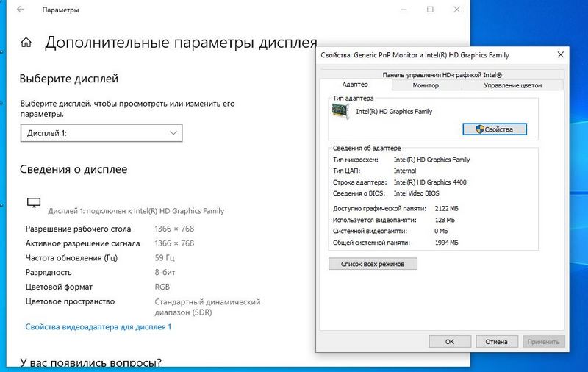The image size is (588, 372).
Task: Switch to the Адаптер tab
Action: [355, 85]
